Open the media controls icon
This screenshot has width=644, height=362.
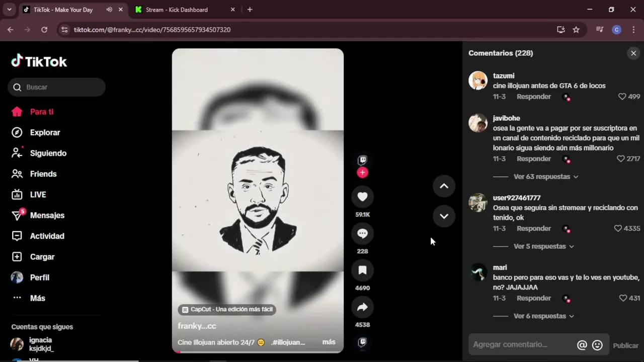[x=599, y=30]
